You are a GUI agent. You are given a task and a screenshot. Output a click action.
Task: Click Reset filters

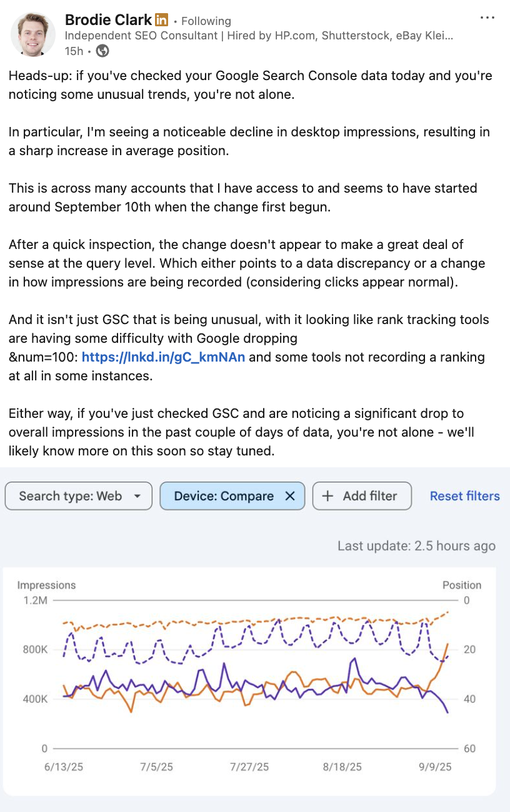464,496
